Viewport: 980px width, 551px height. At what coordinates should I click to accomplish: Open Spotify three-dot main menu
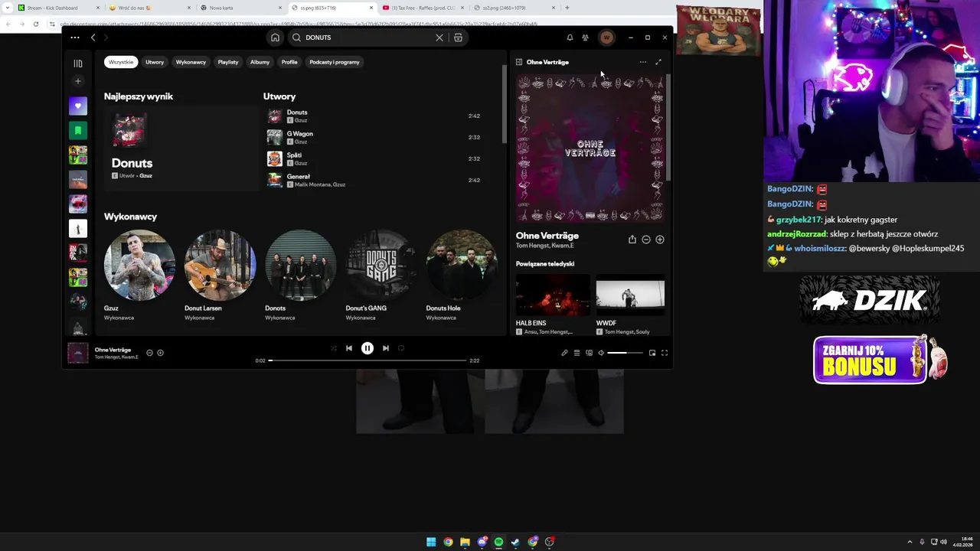[74, 37]
